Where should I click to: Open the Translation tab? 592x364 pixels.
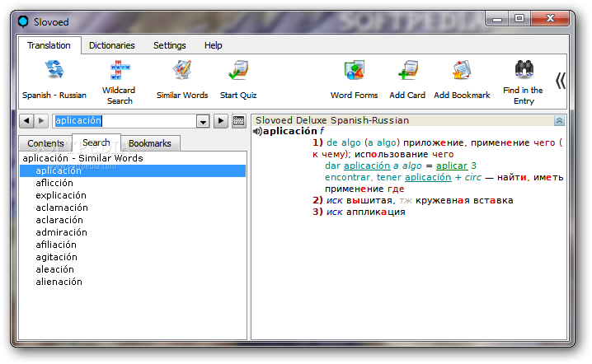click(x=49, y=45)
